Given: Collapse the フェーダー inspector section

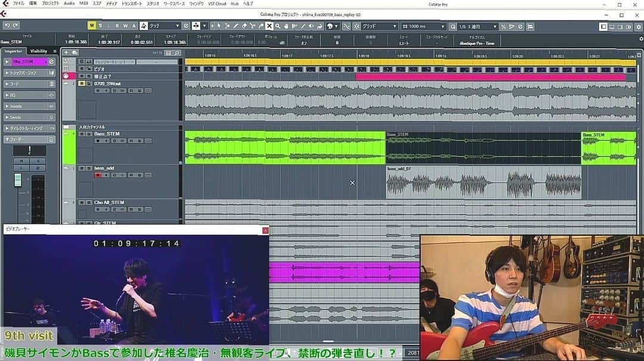Looking at the screenshot, I should tap(29, 140).
